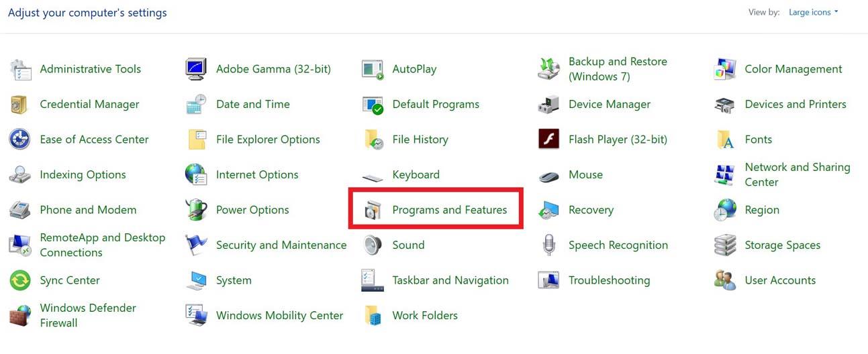Open the Power Options icon
Screen dimensions: 868x354
[x=196, y=210]
